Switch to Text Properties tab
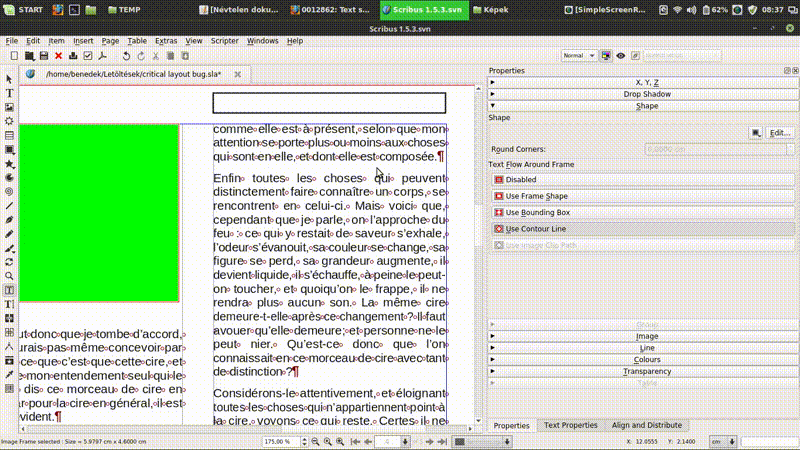Image resolution: width=800 pixels, height=450 pixels. tap(571, 425)
